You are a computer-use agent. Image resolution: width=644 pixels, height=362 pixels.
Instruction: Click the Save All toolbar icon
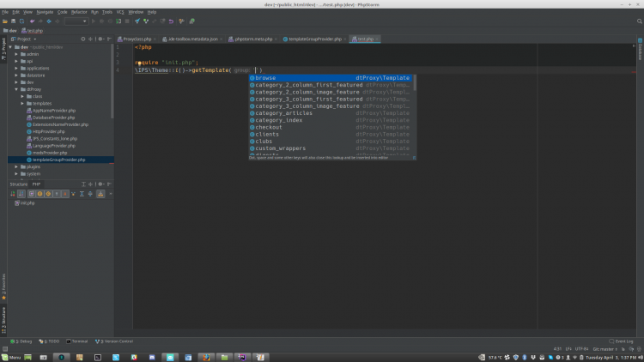(12, 21)
